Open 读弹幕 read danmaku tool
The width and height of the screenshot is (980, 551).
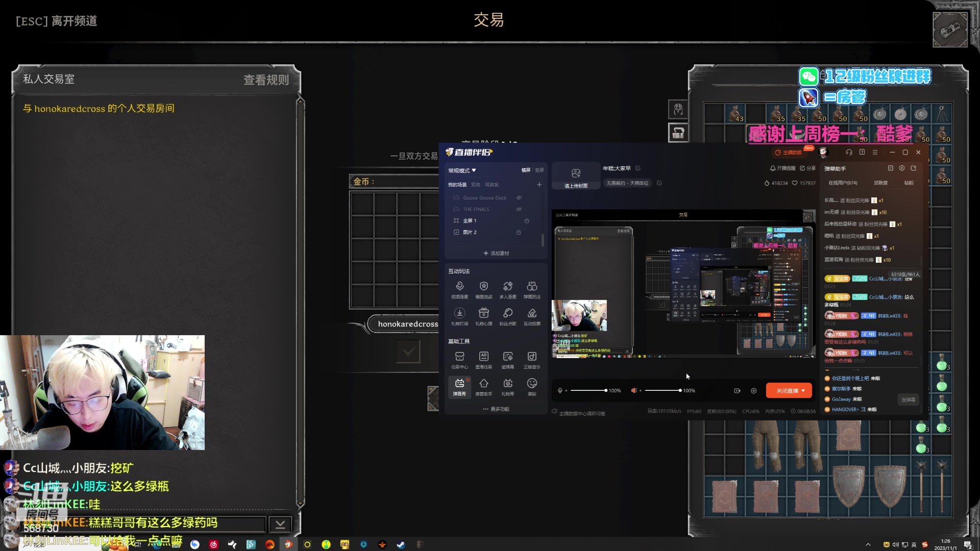508,360
